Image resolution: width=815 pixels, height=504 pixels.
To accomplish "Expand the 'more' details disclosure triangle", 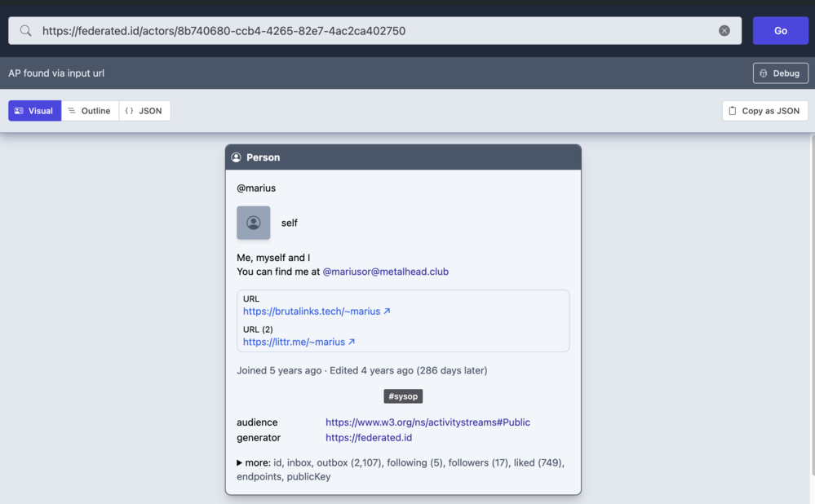I will (x=240, y=463).
